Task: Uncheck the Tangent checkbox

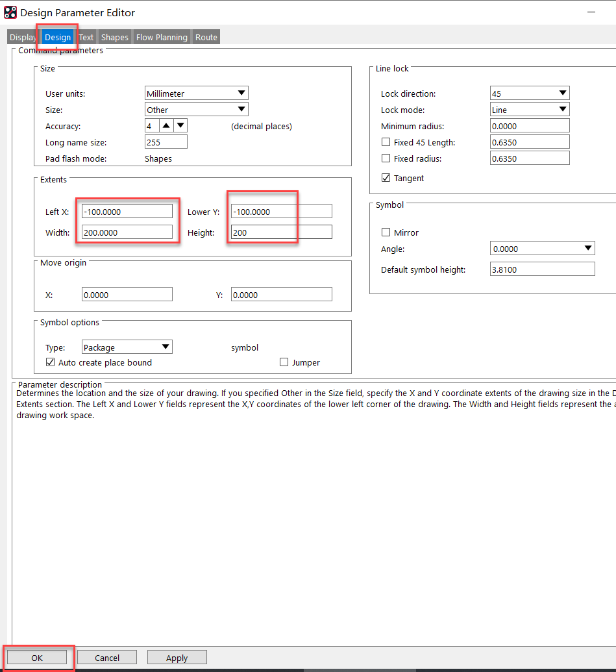Action: coord(386,178)
